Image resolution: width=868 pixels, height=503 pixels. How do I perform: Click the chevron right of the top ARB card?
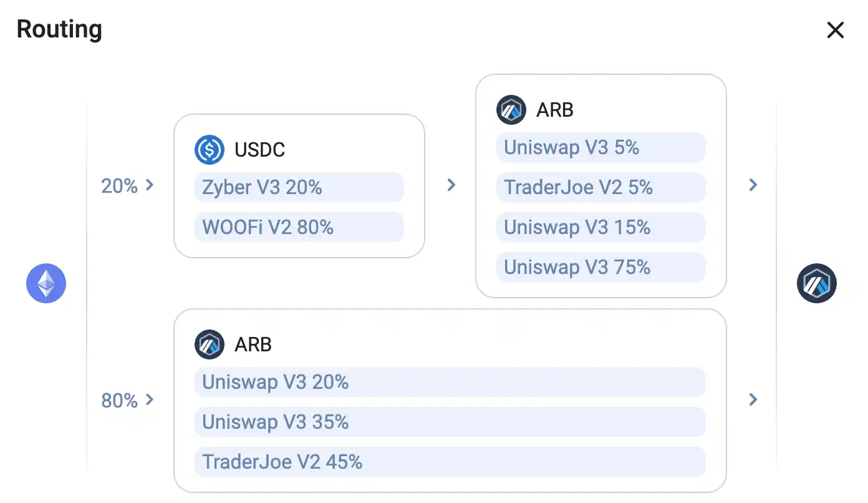(x=753, y=185)
